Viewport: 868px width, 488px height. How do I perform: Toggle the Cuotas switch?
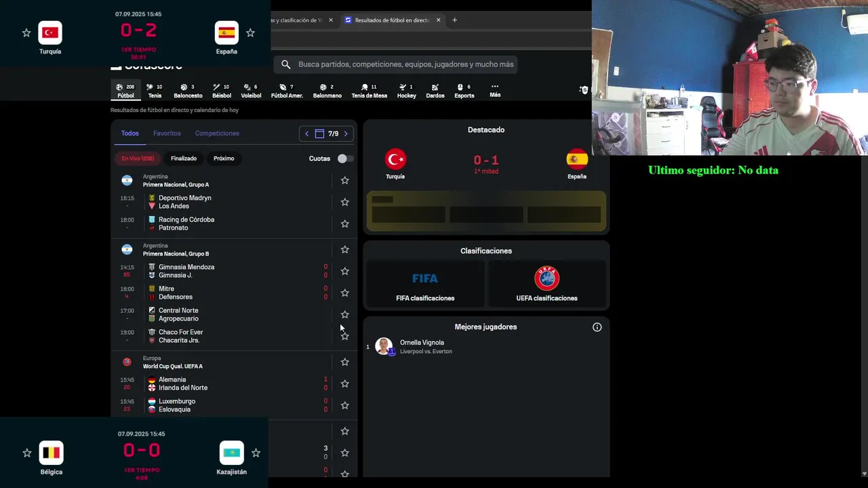[x=344, y=159]
